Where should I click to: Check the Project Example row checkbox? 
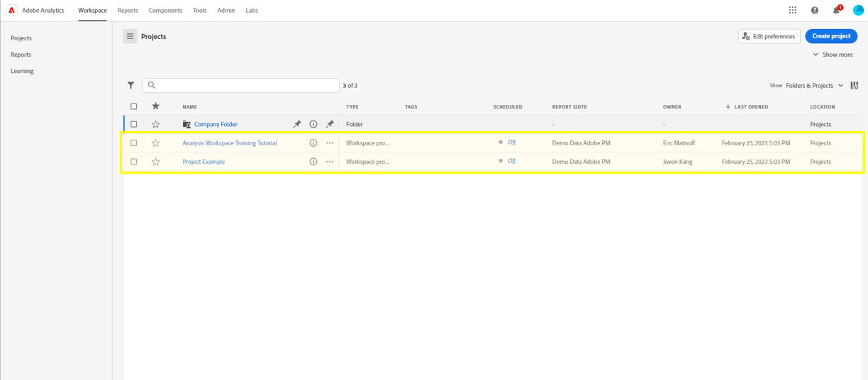coord(133,162)
